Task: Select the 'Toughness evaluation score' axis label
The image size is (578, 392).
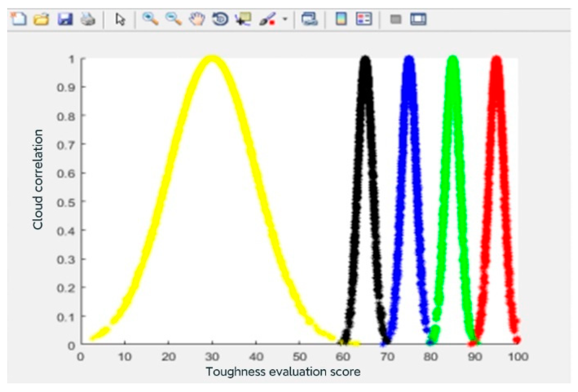Action: 283,372
